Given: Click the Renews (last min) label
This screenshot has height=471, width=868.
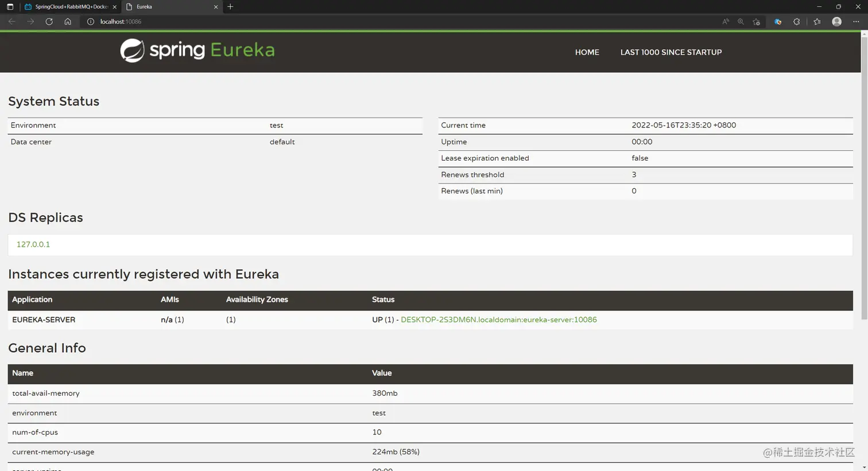Looking at the screenshot, I should [472, 191].
